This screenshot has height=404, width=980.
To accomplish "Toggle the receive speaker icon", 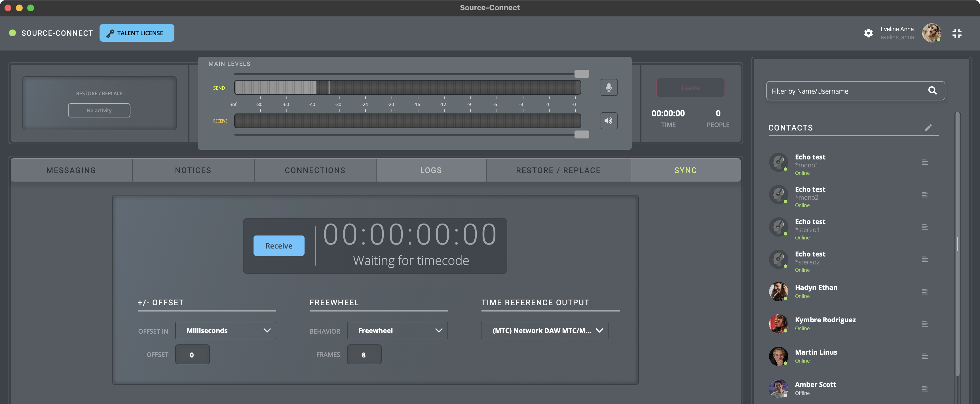I will 609,121.
